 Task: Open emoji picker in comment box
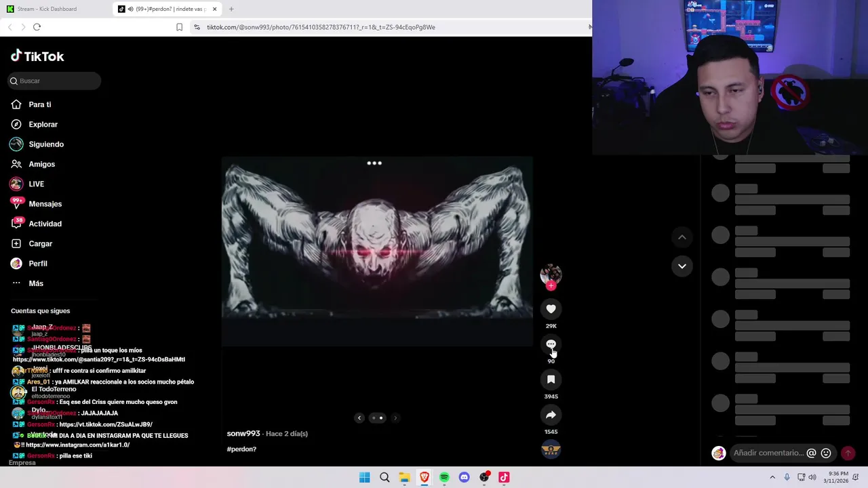826,453
